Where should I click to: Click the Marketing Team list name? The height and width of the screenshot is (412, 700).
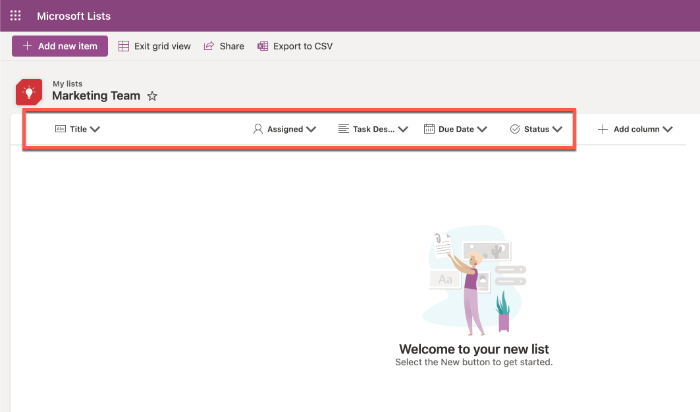(x=96, y=96)
